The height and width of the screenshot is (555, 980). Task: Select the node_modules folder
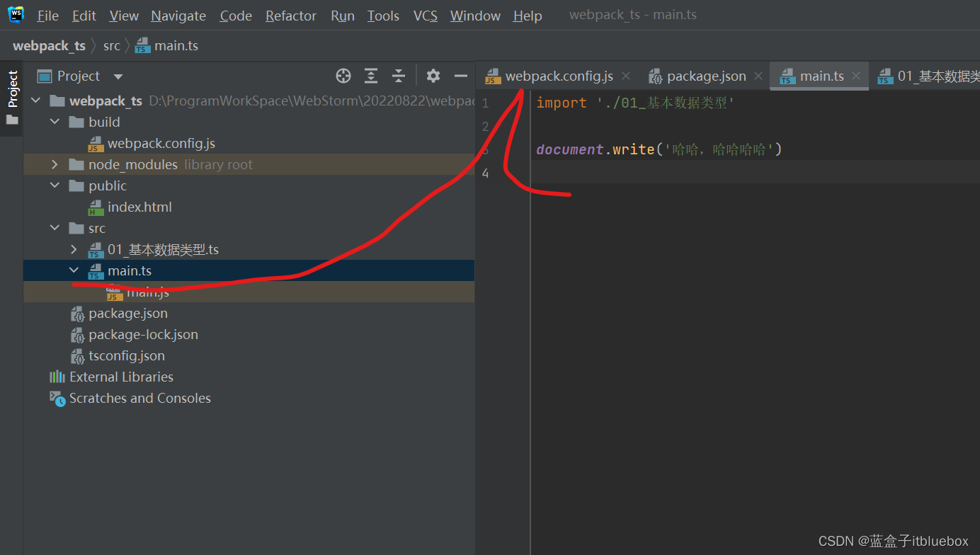click(x=249, y=164)
